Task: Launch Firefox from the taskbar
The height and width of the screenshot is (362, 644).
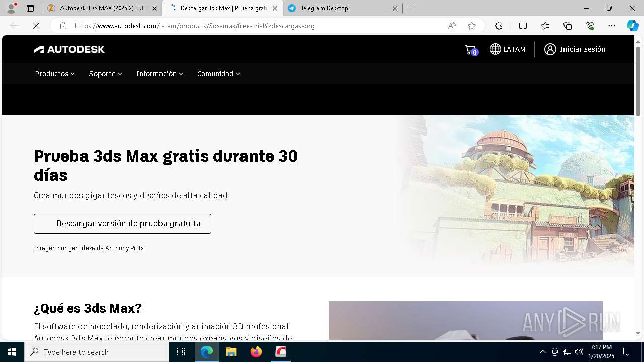Action: 256,352
